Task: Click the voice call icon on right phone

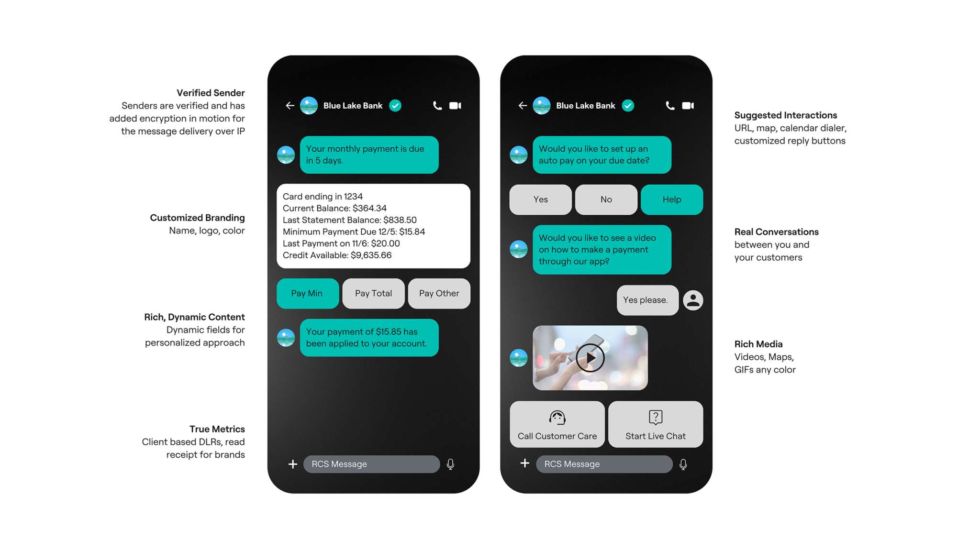Action: [x=671, y=105]
